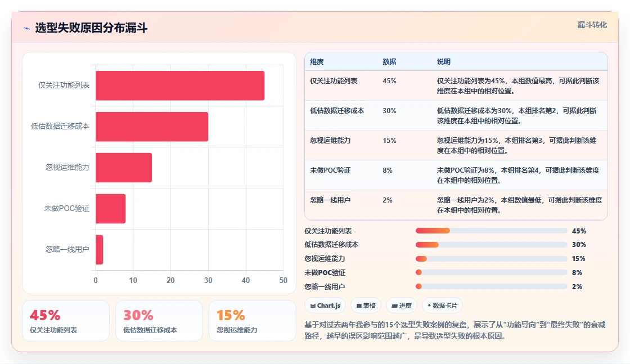
Task: Click 未做POC验证 in the table's 维度 column
Action: [x=330, y=170]
